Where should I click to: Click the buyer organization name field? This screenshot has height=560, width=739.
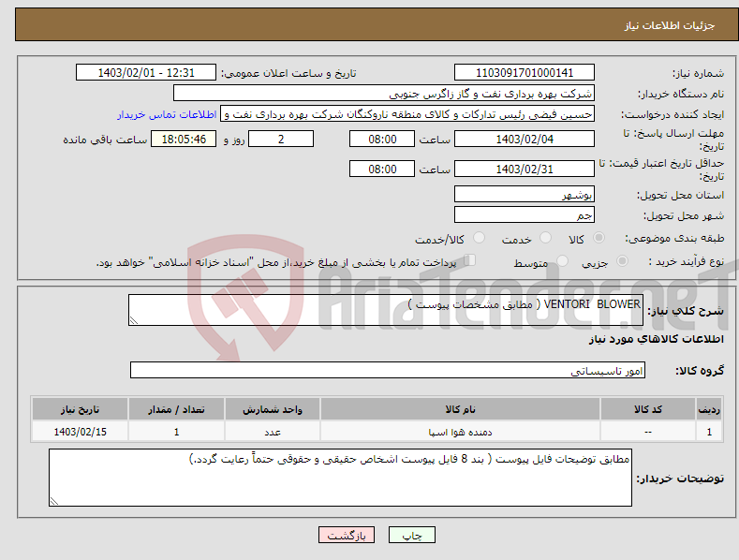[x=384, y=94]
